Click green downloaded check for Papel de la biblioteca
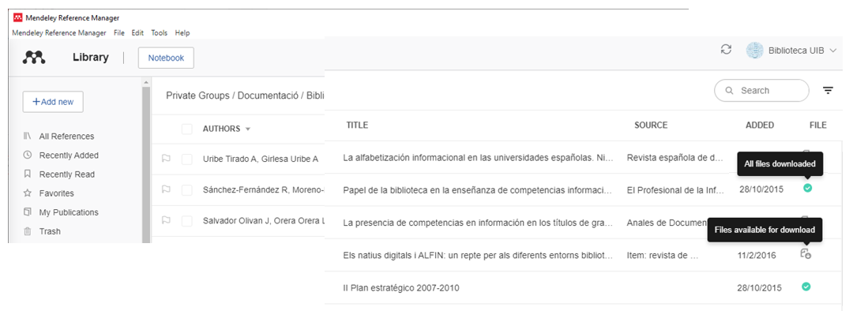The image size is (868, 311). 808,188
